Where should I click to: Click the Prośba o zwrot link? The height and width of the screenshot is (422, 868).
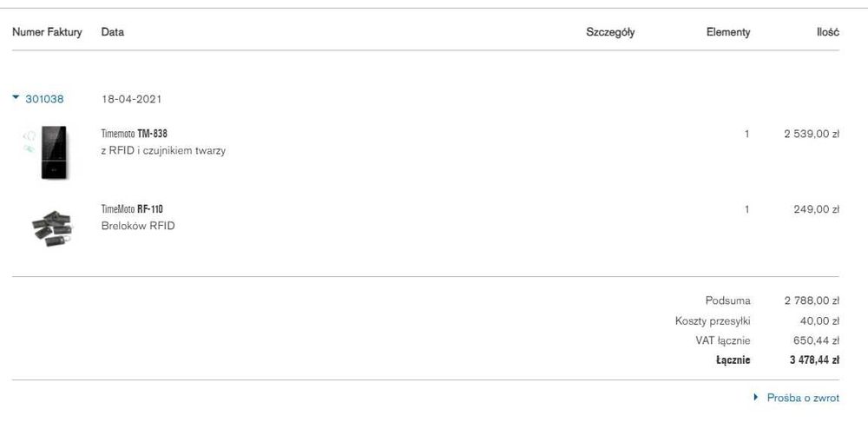[x=803, y=398]
